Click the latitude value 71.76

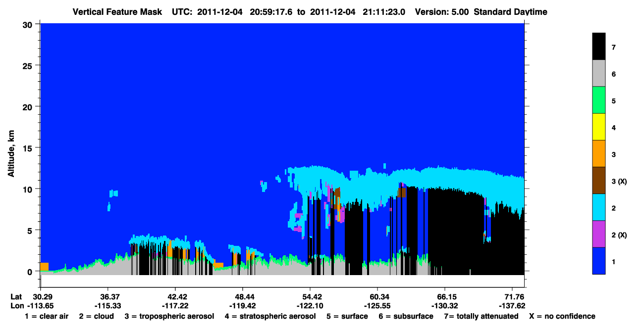click(x=514, y=297)
